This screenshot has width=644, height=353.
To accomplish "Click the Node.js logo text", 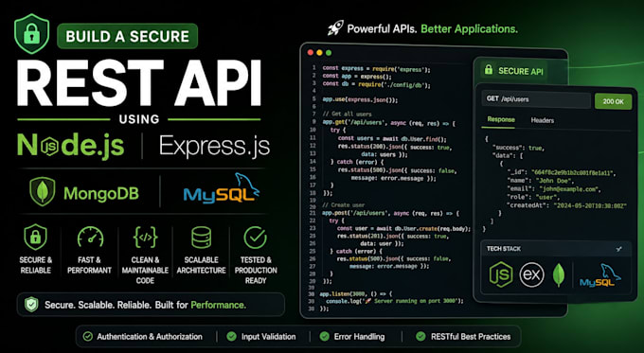I will [x=71, y=146].
